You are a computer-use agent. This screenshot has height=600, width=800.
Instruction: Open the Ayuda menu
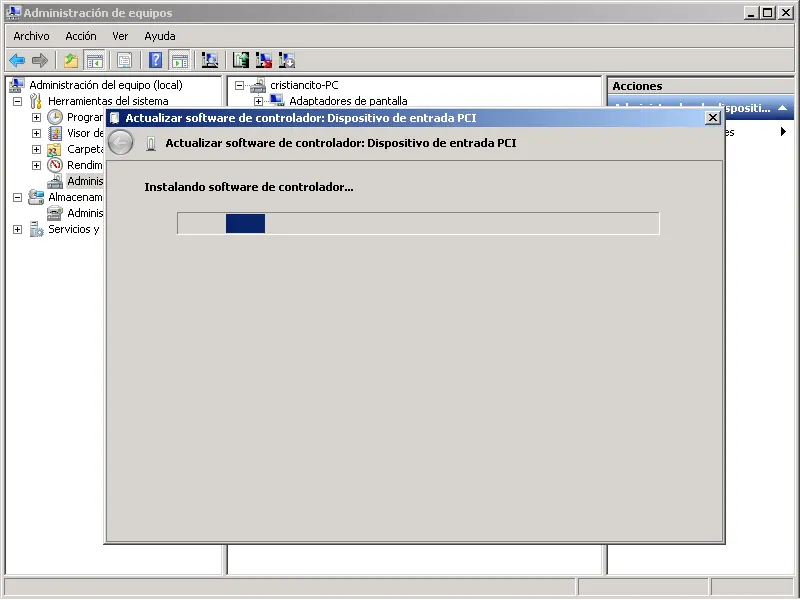pos(160,36)
